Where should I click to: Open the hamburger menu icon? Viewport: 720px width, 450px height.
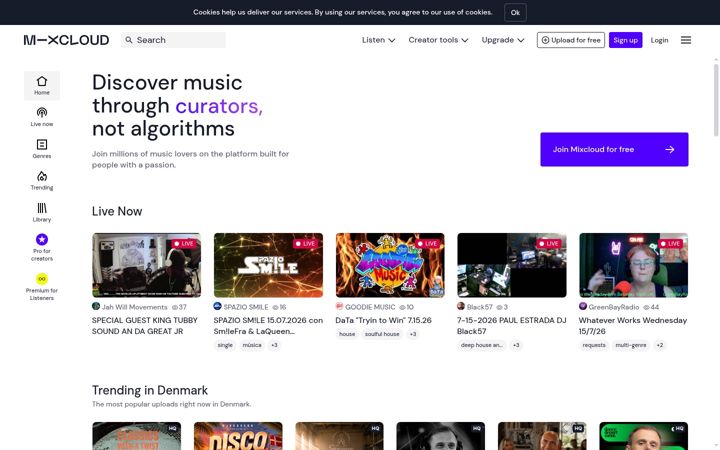[686, 40]
